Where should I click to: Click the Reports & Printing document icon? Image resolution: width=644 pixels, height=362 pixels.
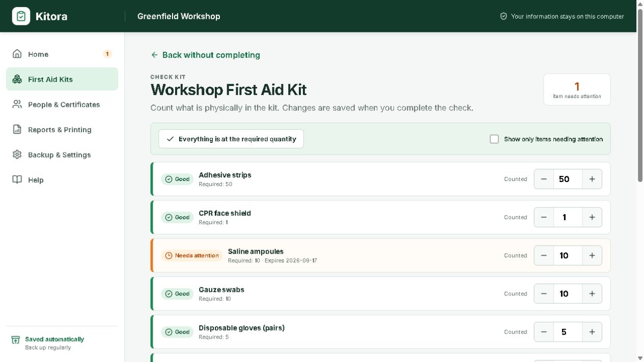tap(17, 130)
